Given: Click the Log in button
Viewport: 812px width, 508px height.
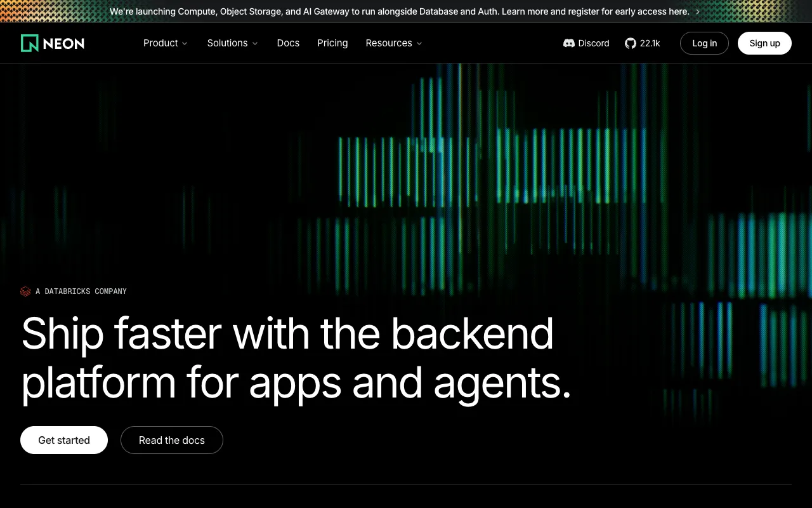Looking at the screenshot, I should [x=704, y=43].
